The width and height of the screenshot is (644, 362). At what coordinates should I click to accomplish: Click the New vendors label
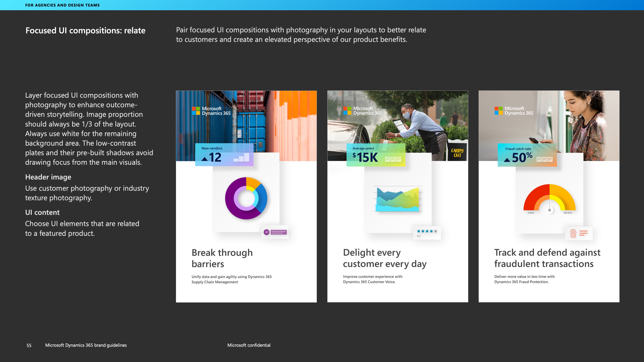212,148
